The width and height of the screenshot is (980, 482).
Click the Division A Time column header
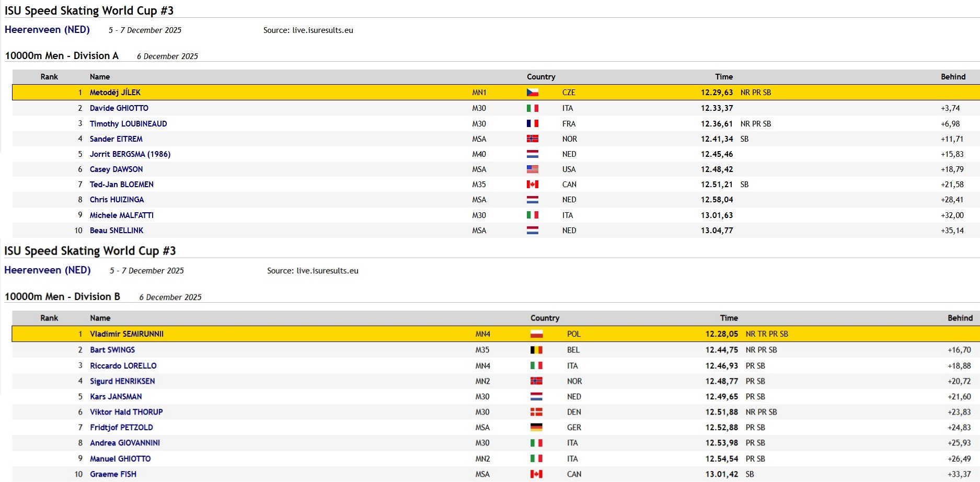click(724, 77)
